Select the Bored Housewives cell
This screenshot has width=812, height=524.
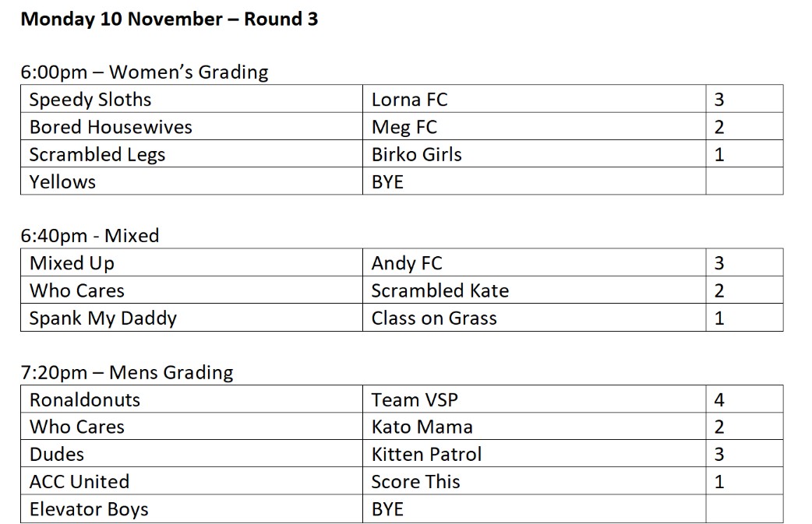point(111,127)
